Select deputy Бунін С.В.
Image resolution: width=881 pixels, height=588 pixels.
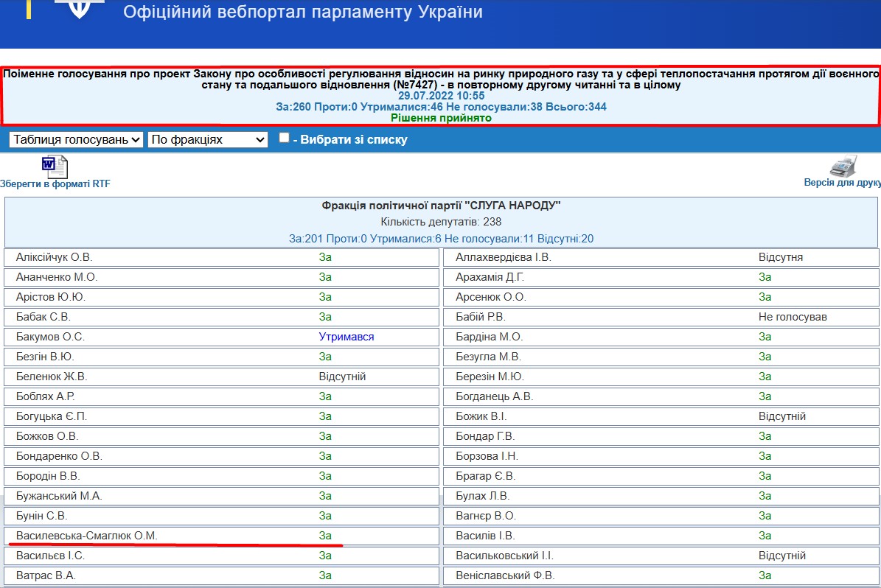(41, 516)
